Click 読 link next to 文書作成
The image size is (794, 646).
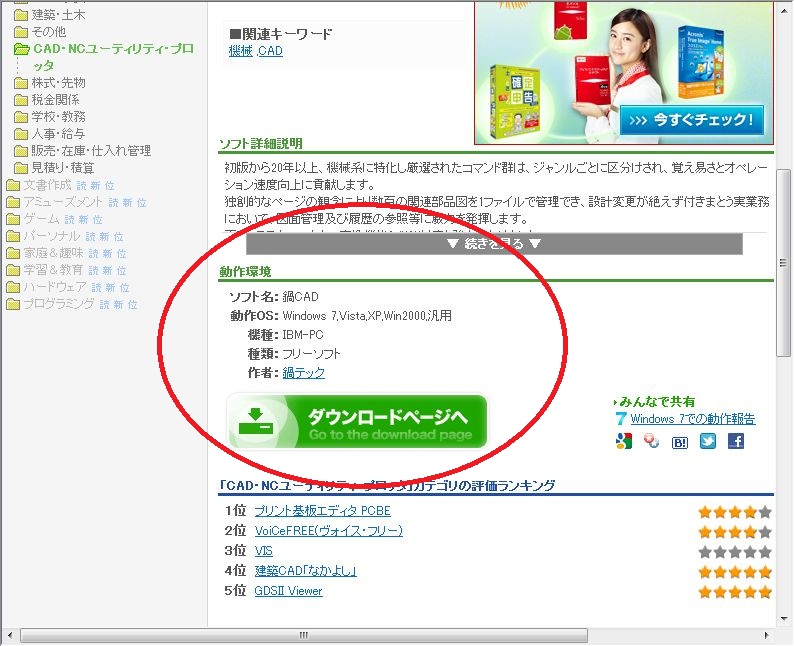coord(82,186)
